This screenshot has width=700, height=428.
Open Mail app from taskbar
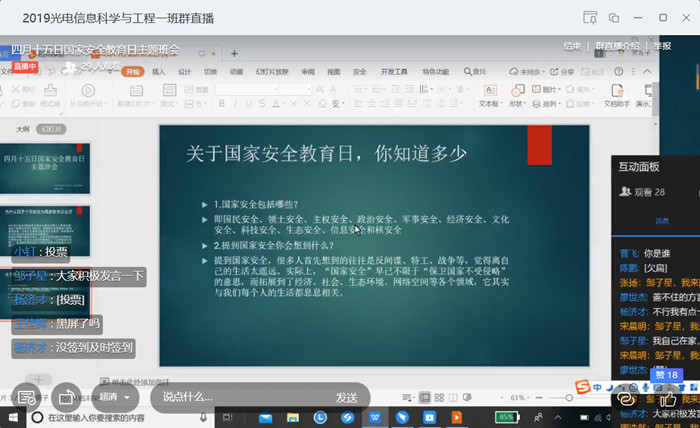click(x=265, y=418)
